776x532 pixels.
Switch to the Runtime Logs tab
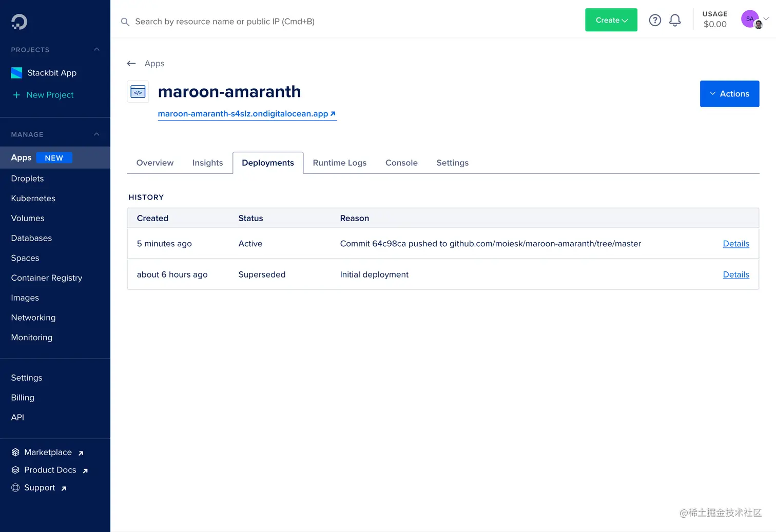tap(340, 163)
